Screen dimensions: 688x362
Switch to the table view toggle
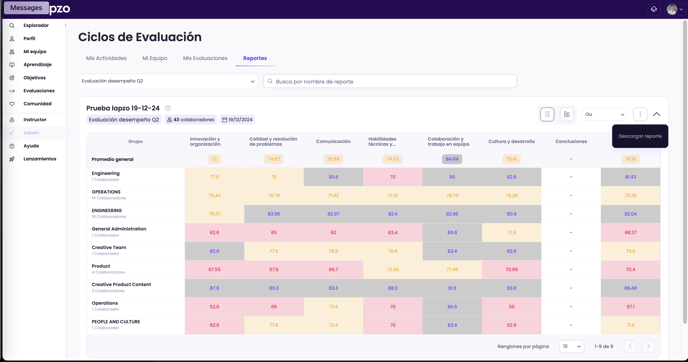point(547,114)
